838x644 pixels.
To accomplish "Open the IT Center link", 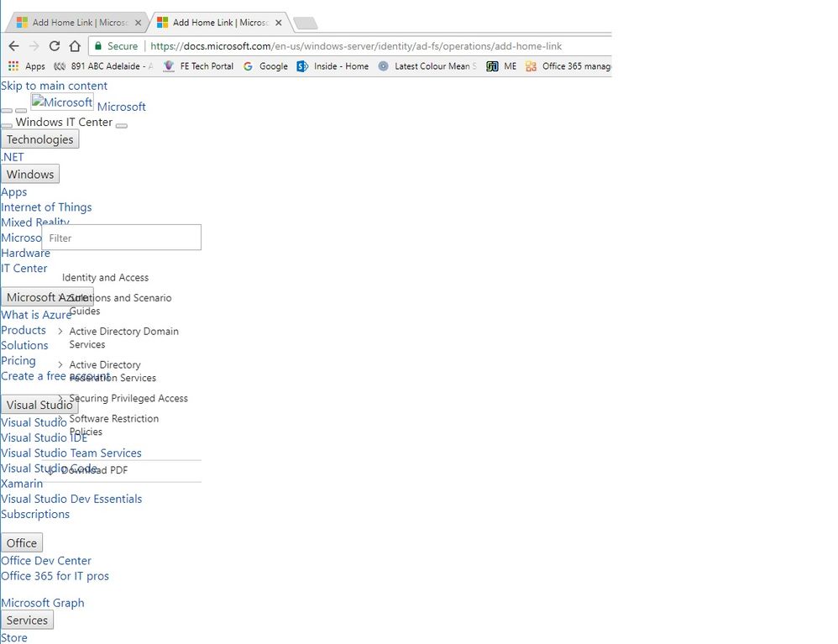I will [x=24, y=269].
